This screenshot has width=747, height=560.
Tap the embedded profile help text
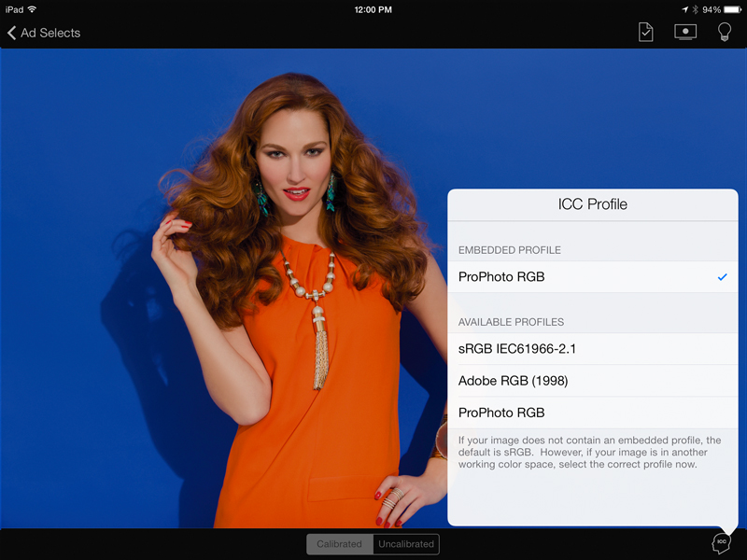[x=590, y=453]
